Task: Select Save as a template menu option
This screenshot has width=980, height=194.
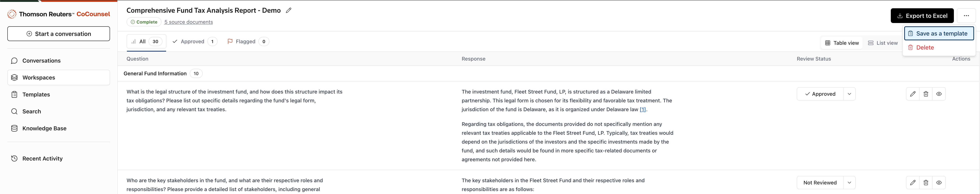Action: [939, 33]
